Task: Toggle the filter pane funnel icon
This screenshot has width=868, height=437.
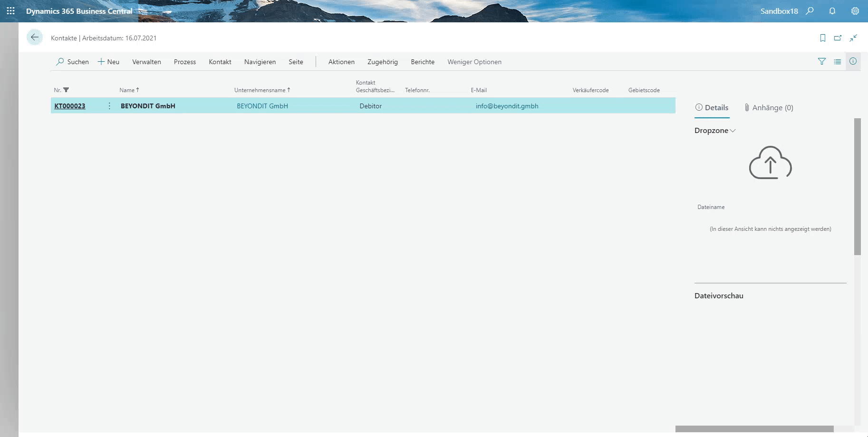Action: 822,61
